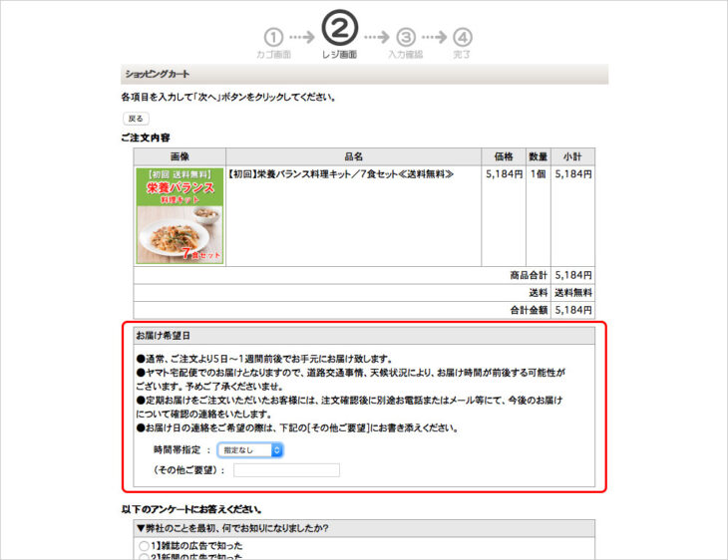Open the 時間帯指定 dropdown showing 指定なし

pos(250,450)
